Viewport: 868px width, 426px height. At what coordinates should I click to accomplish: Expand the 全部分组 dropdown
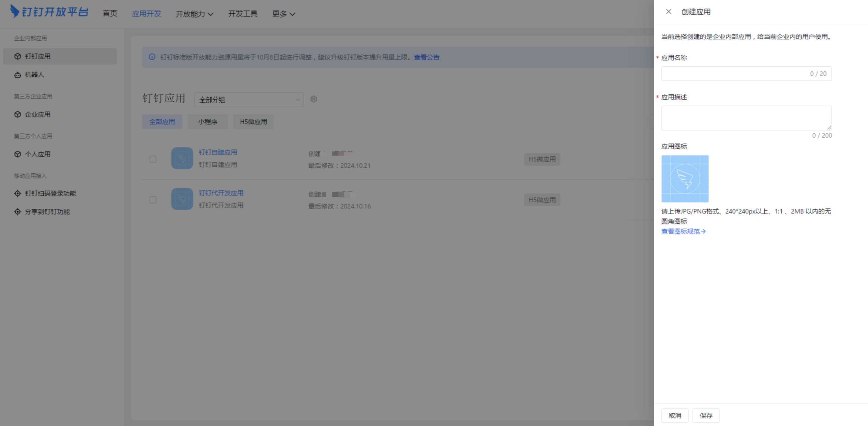249,100
